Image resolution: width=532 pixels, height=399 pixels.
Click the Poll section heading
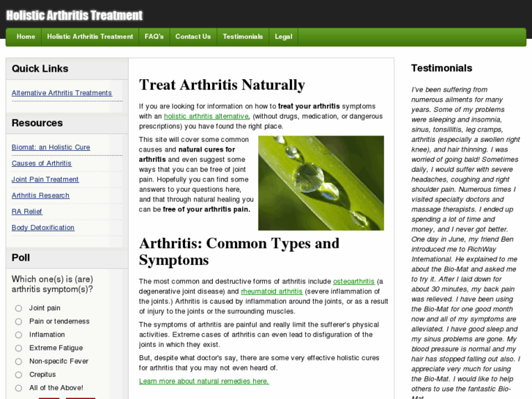(x=20, y=258)
